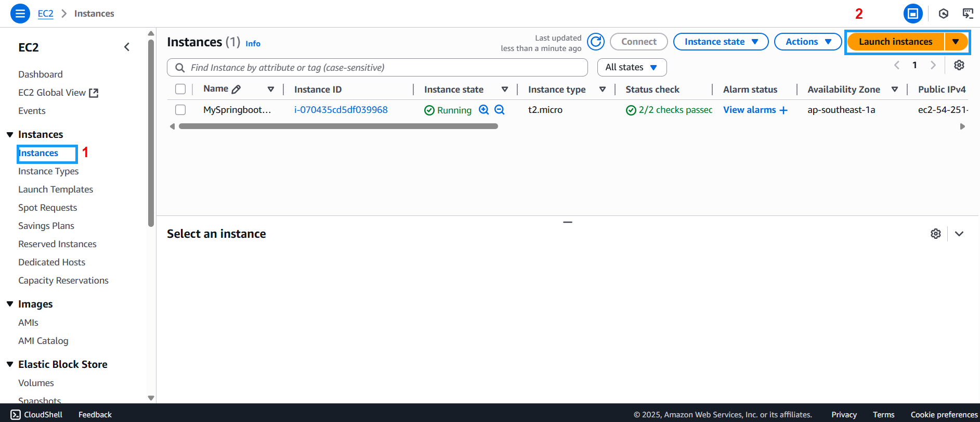Click the pencil edit icon next to Name
This screenshot has width=980, height=422.
click(236, 89)
